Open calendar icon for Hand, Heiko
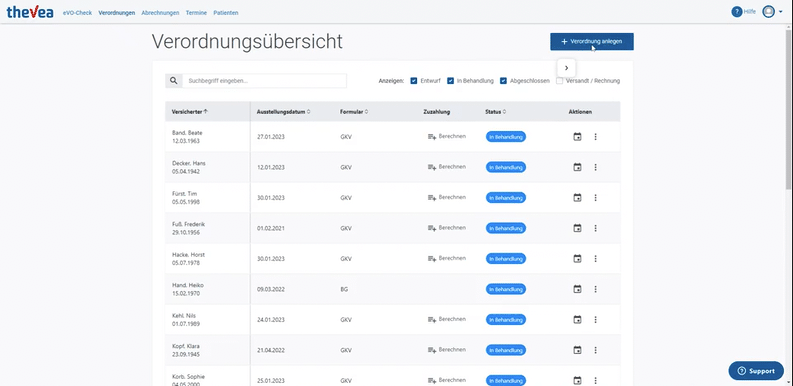Viewport: 793px width, 386px height. (577, 289)
